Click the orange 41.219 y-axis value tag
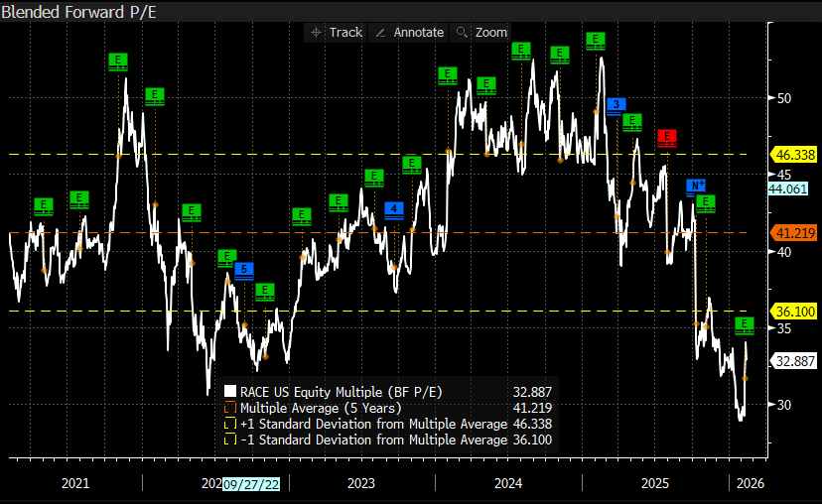Viewport: 822px width, 504px height. [794, 233]
